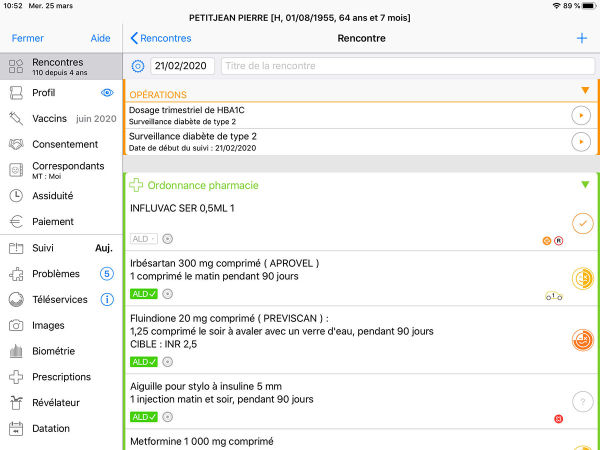Screen dimensions: 600x450
Task: Select Biométrie in the sidebar
Action: 53,351
